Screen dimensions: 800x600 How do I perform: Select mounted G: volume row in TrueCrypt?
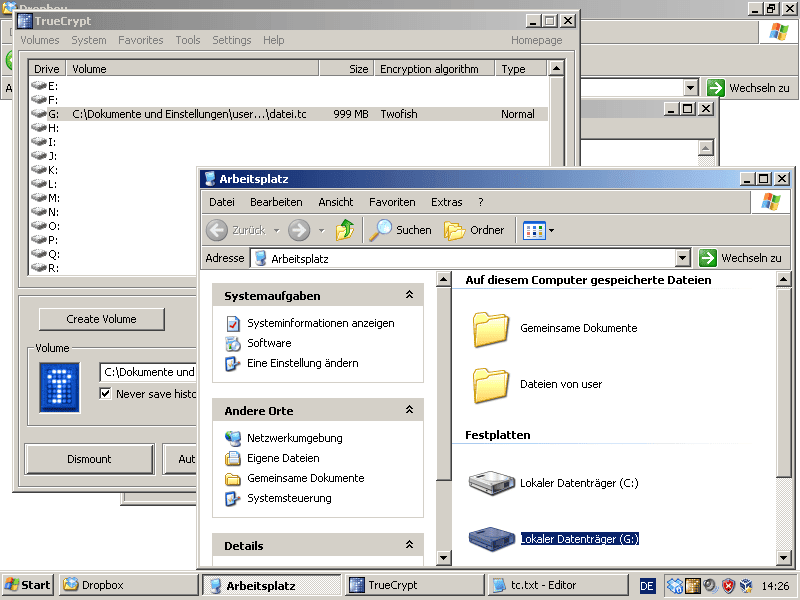[x=288, y=114]
